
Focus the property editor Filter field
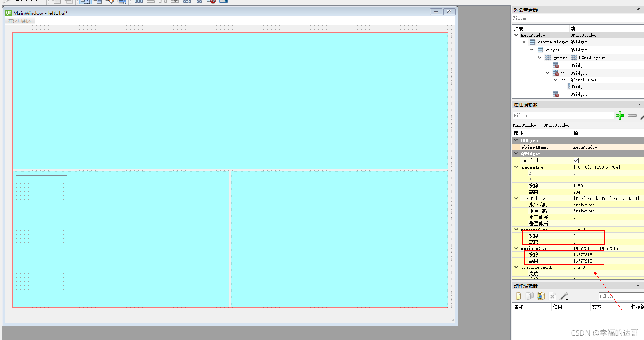563,115
